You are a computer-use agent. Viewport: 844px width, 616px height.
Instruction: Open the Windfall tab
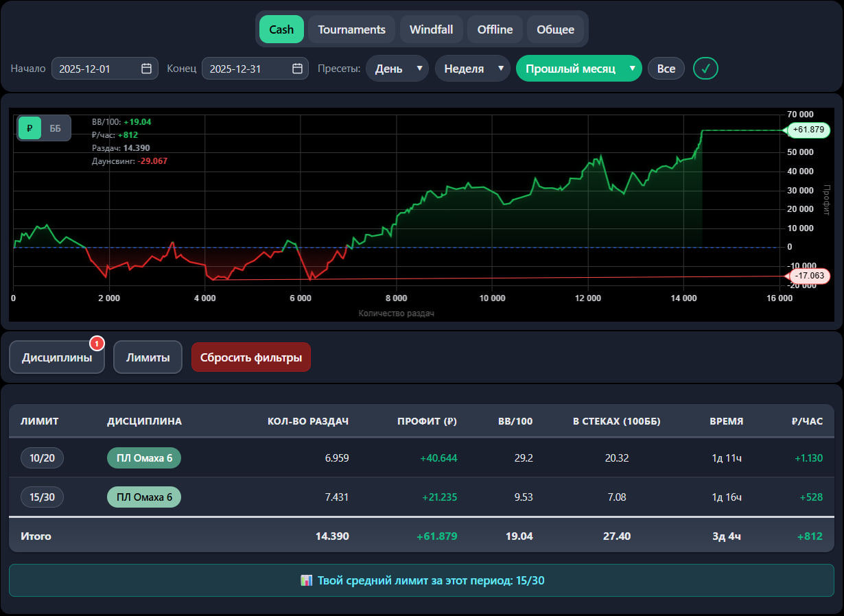(x=432, y=29)
